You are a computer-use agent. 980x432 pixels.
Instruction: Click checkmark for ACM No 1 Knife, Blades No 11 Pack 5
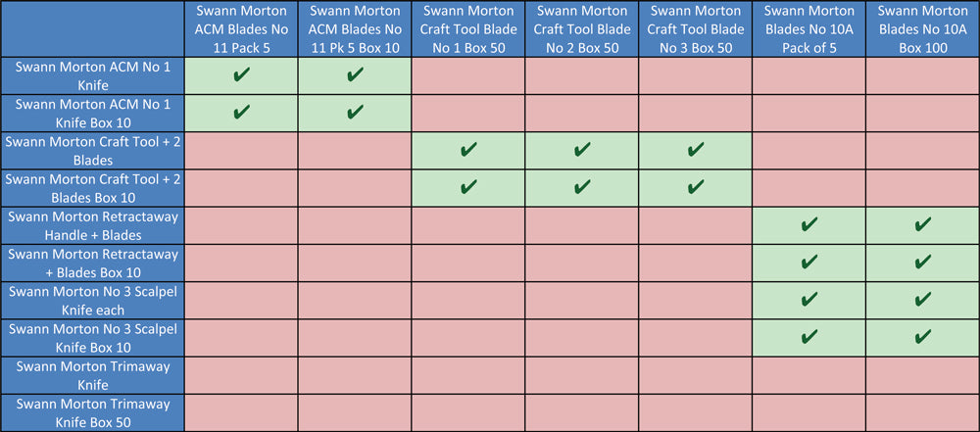click(241, 75)
